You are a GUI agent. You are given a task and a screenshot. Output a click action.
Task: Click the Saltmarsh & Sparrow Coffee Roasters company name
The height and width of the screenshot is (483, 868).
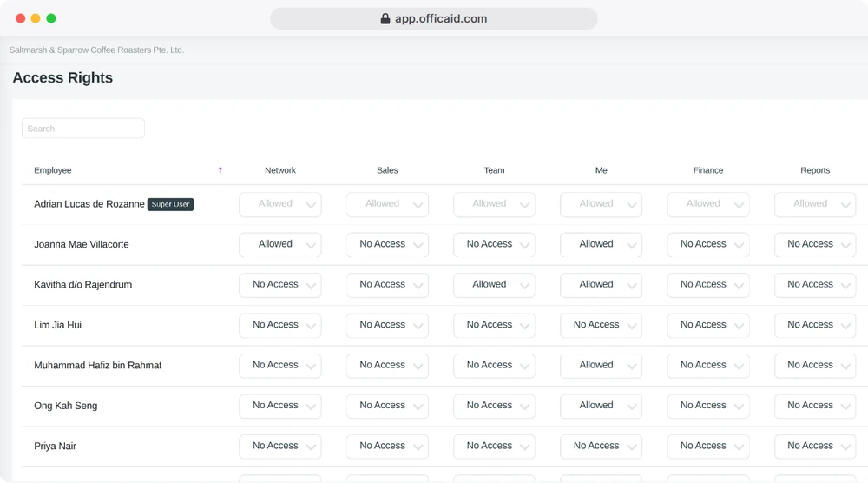pyautogui.click(x=97, y=50)
